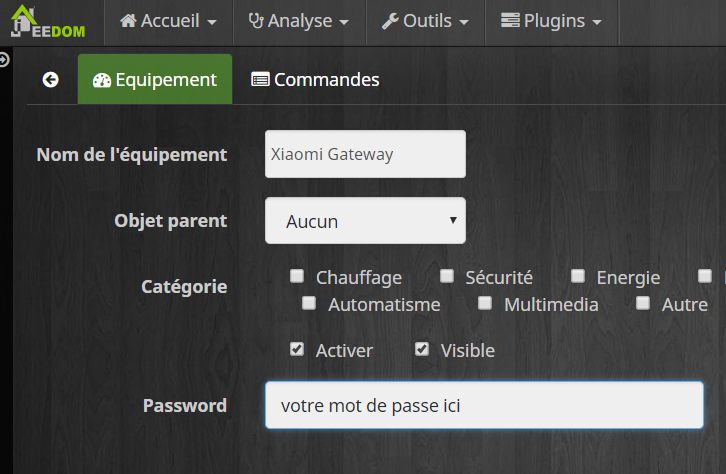726x474 pixels.
Task: Open the Analyse stethoscope menu
Action: click(x=298, y=21)
